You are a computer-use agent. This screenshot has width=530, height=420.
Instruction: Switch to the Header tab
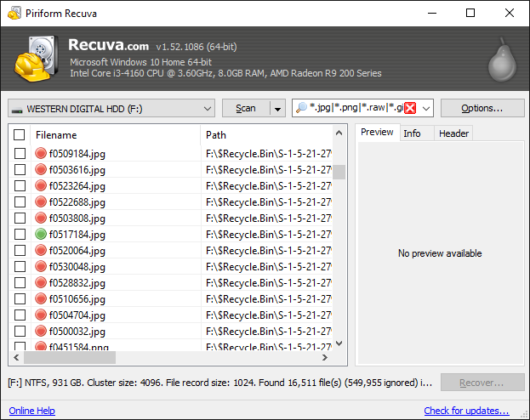453,133
